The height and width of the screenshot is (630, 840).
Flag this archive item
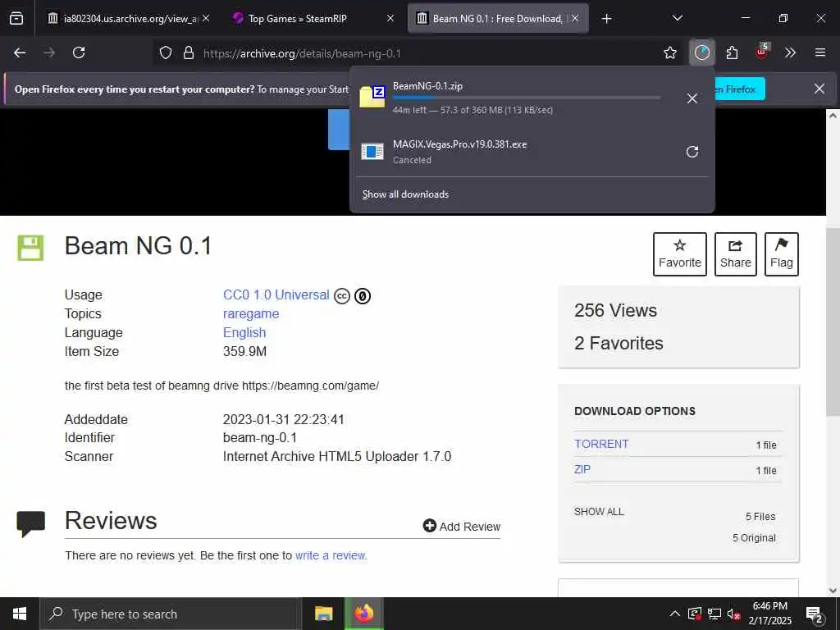(x=782, y=254)
